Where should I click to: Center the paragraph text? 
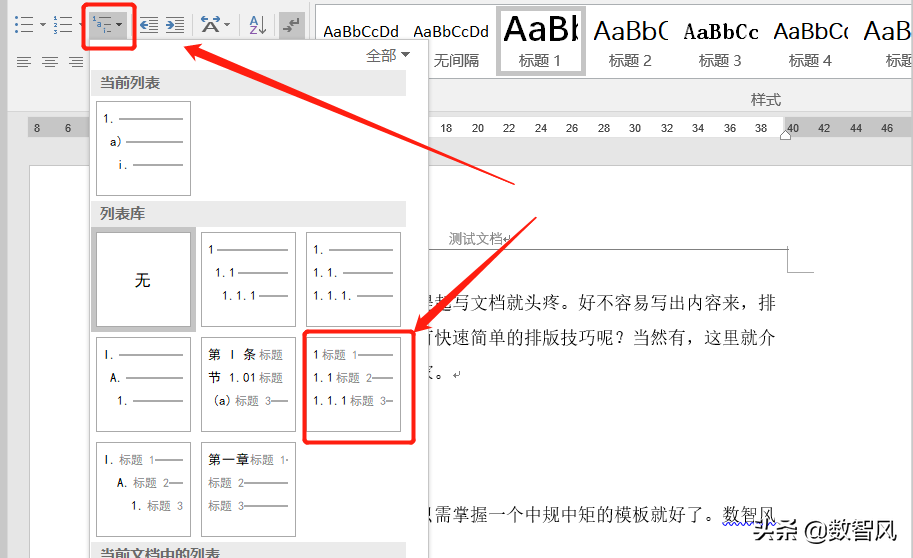pyautogui.click(x=50, y=62)
